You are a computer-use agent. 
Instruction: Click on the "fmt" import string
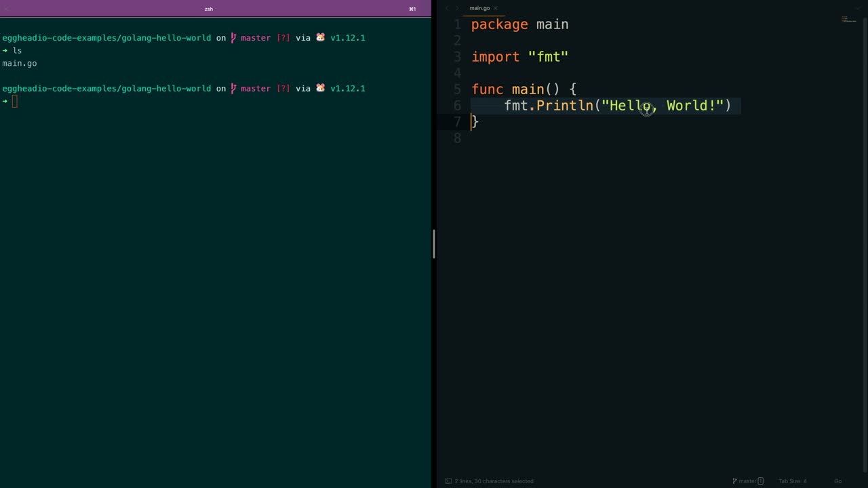548,57
